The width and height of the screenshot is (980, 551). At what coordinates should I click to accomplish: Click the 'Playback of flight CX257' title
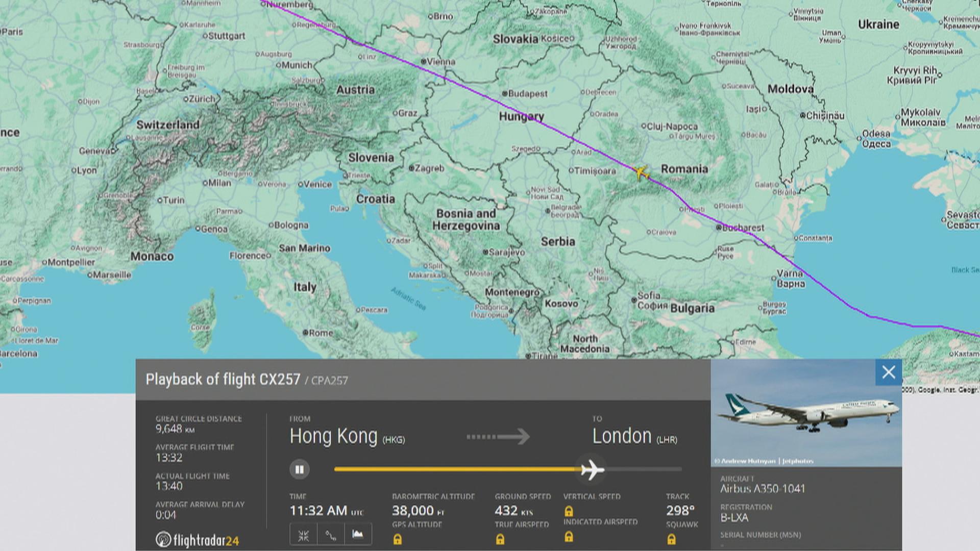coord(223,380)
